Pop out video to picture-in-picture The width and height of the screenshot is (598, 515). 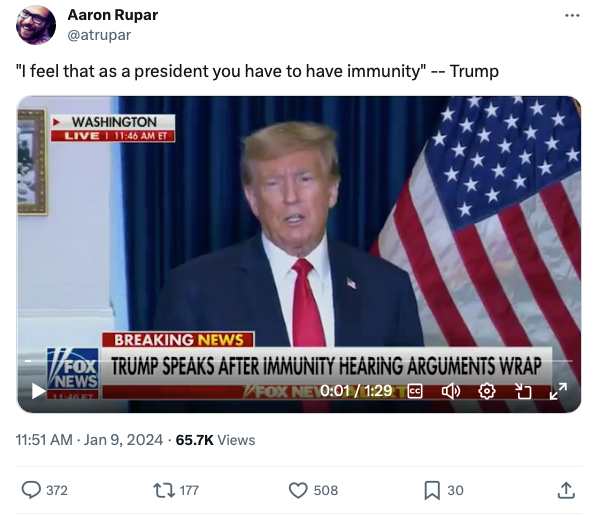point(523,391)
